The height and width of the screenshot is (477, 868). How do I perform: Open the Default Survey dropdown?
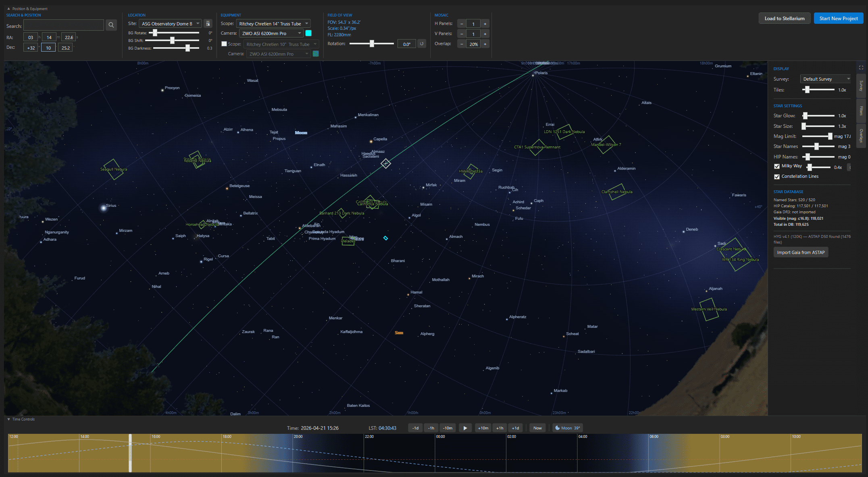(826, 79)
